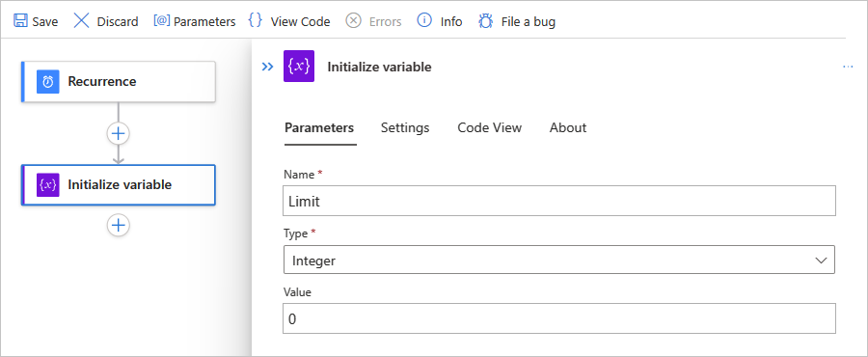Click the View Code label

(x=300, y=21)
